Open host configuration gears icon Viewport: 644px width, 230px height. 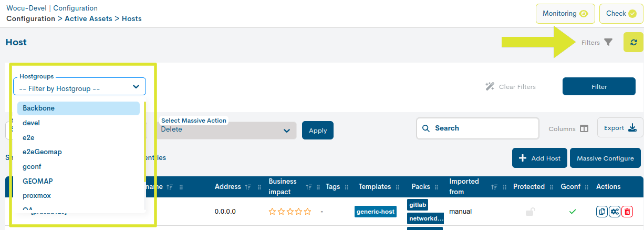pyautogui.click(x=615, y=212)
